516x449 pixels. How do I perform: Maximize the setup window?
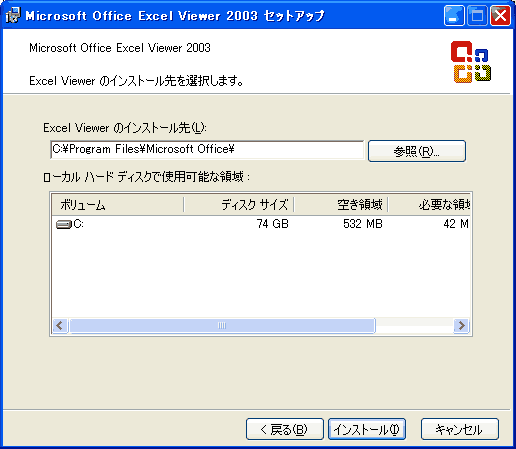[x=477, y=16]
